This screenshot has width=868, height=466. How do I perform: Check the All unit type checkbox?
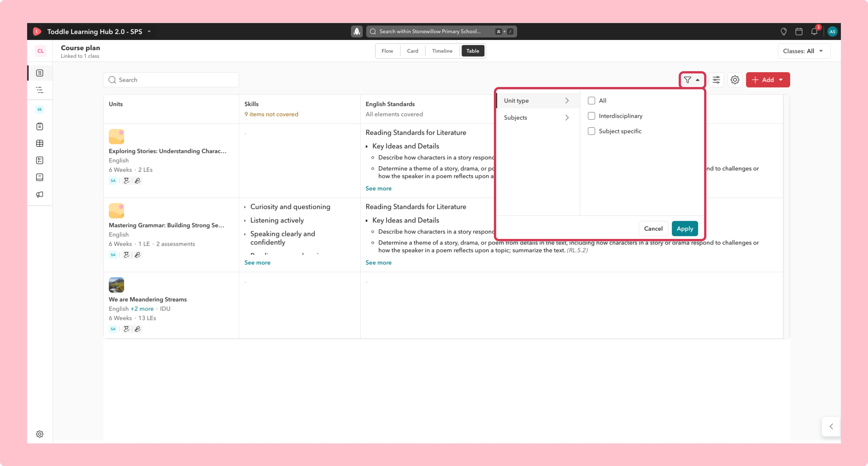pos(591,101)
